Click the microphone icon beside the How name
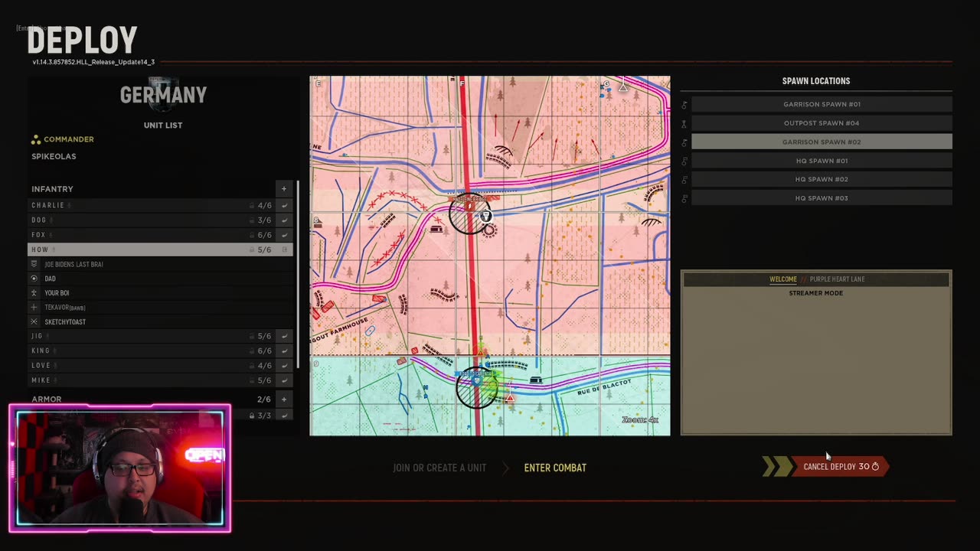 pos(54,249)
